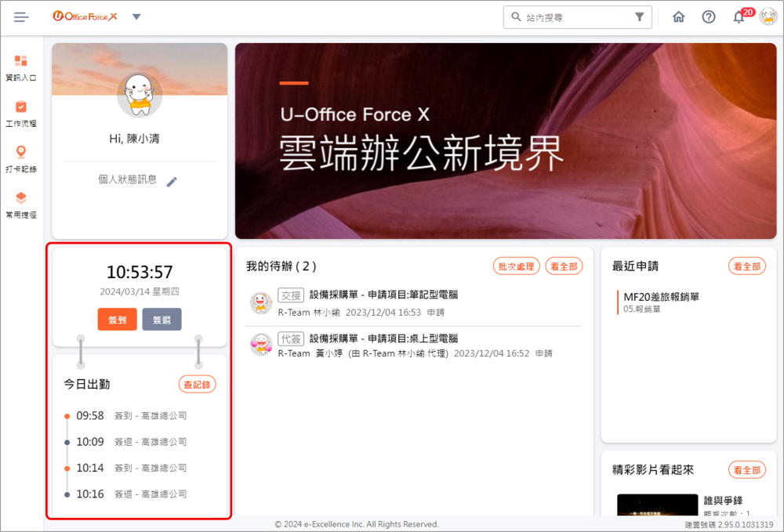
Task: Click avatar of 林小綸 task
Action: 261,302
